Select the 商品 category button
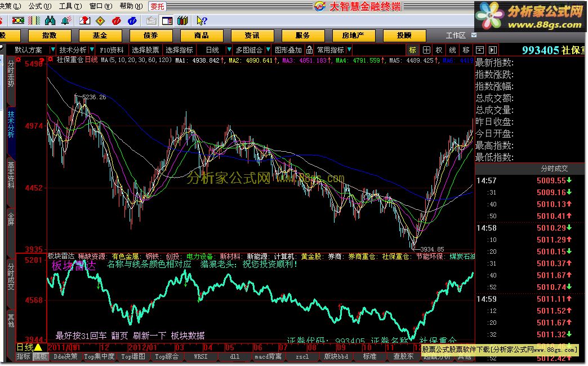The height and width of the screenshot is (366, 588). click(202, 36)
